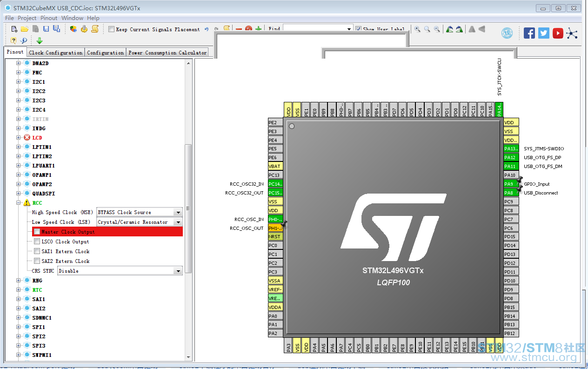Open the Pinout menu

(49, 18)
